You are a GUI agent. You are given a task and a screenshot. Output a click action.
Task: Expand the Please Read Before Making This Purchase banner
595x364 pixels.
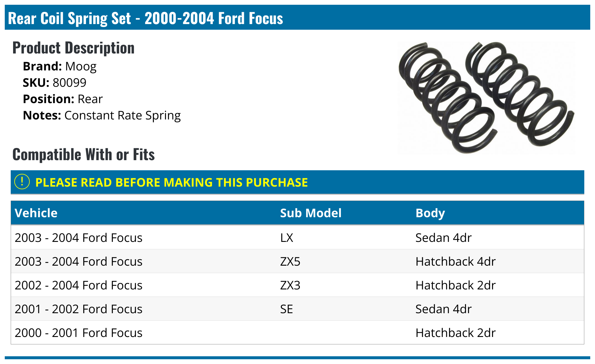(x=171, y=182)
